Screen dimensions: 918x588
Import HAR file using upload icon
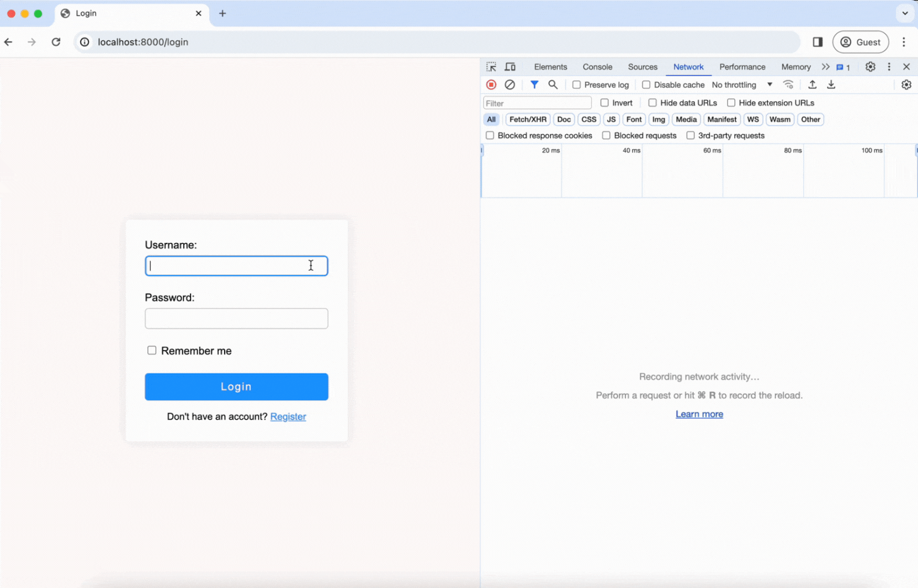(813, 84)
